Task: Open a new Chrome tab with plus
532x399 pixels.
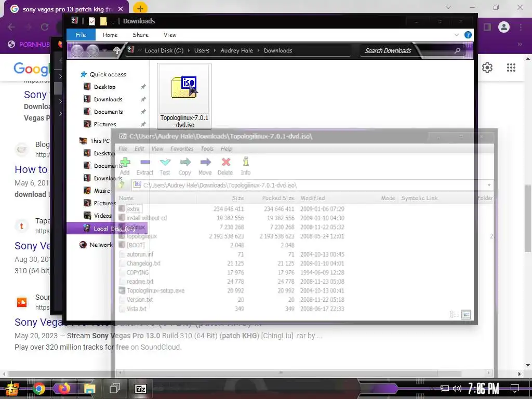Action: [x=140, y=8]
